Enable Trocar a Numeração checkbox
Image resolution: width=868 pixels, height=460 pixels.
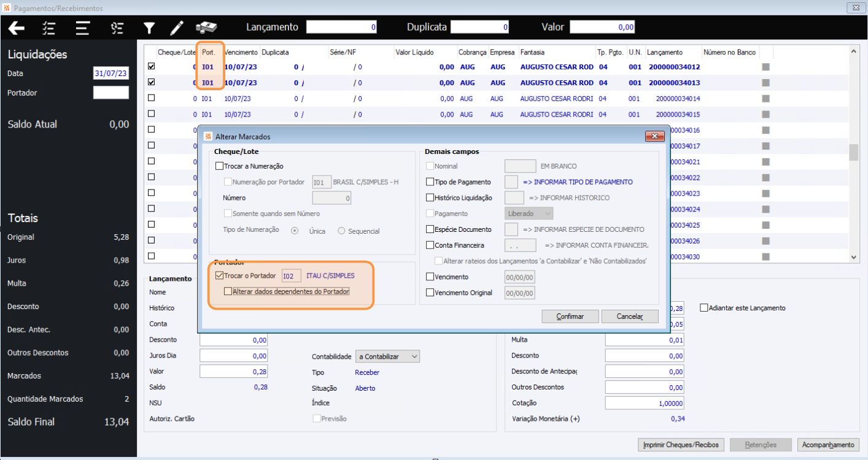(x=219, y=166)
